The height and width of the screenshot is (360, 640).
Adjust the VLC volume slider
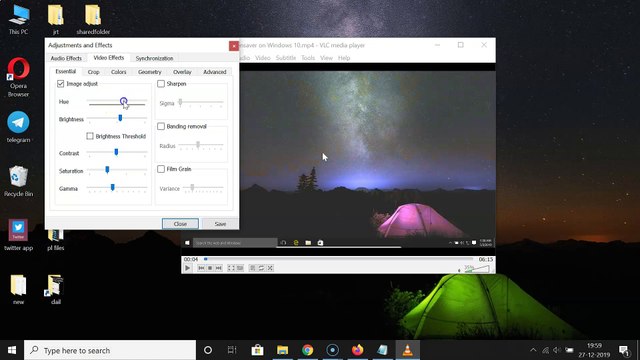pyautogui.click(x=477, y=269)
